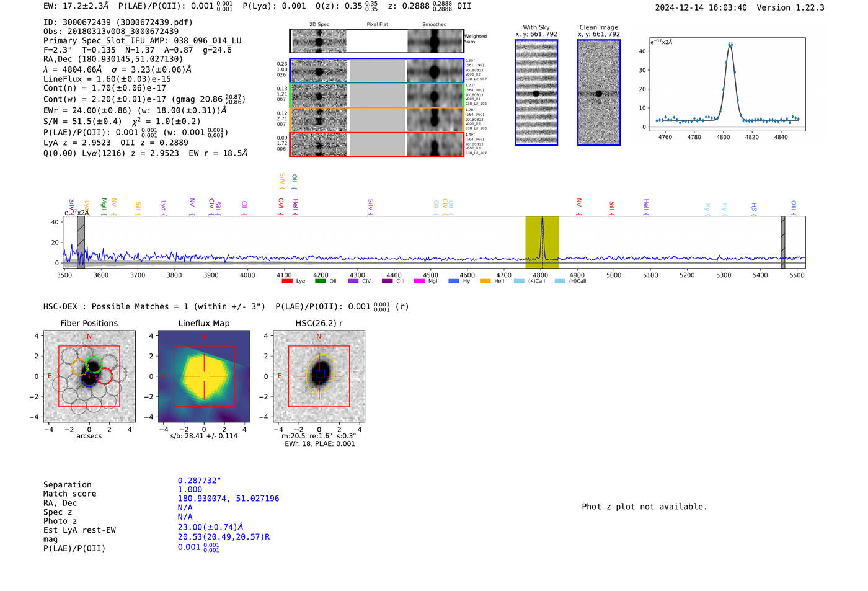
Task: Select the blue Hγ legend swatch
Action: [454, 281]
